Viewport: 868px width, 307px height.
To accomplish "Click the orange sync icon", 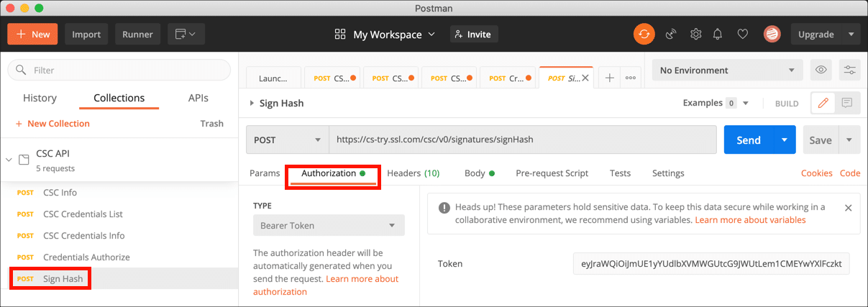I will pos(644,34).
